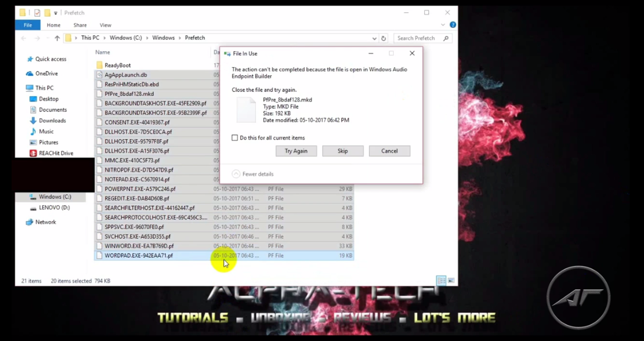Click This PC in the address path
Image resolution: width=644 pixels, height=341 pixels.
click(90, 38)
